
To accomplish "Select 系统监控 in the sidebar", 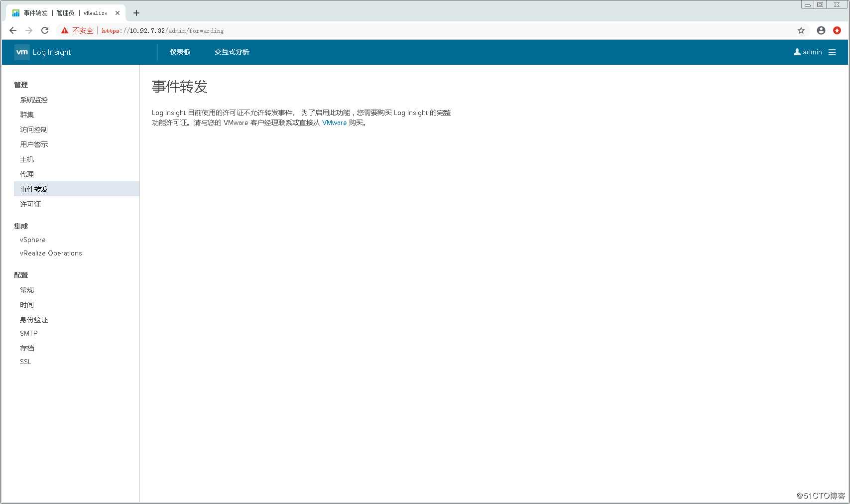I will pos(34,100).
